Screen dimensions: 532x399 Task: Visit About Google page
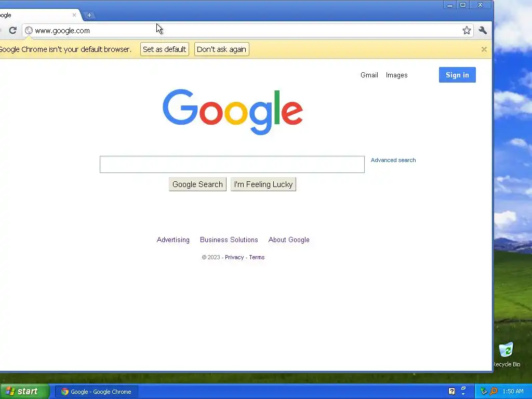pyautogui.click(x=289, y=240)
